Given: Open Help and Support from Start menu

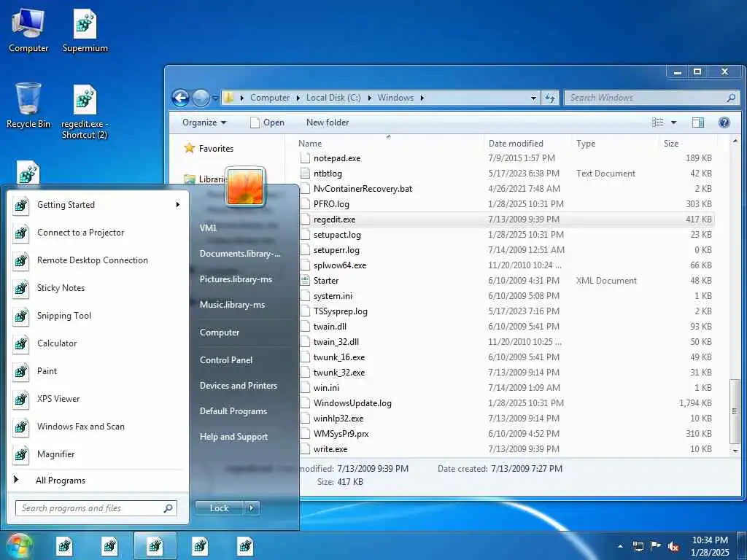Looking at the screenshot, I should 233,437.
